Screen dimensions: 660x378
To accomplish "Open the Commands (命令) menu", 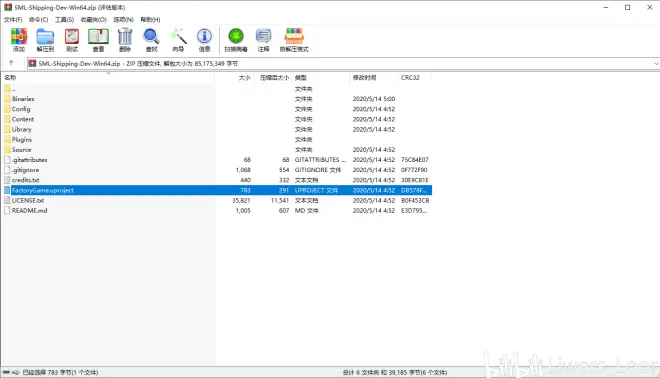I will 38,19.
